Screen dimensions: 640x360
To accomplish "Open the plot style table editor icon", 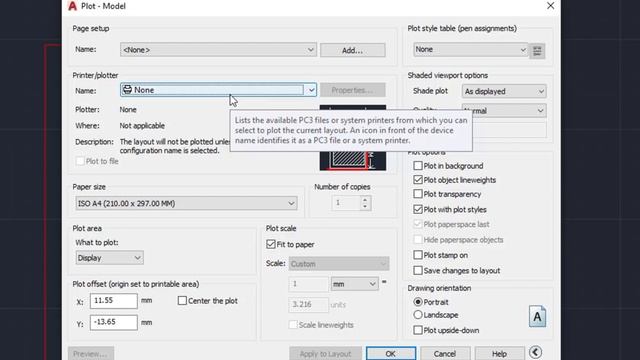I will [537, 51].
